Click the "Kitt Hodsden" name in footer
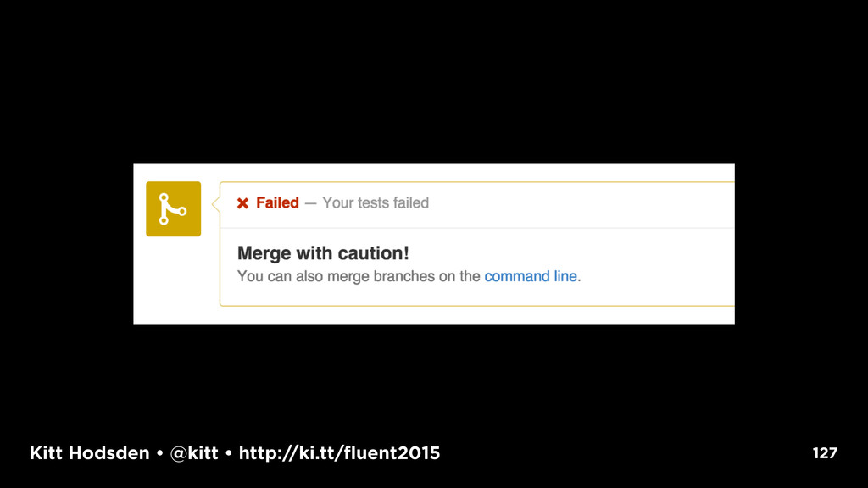 90,453
